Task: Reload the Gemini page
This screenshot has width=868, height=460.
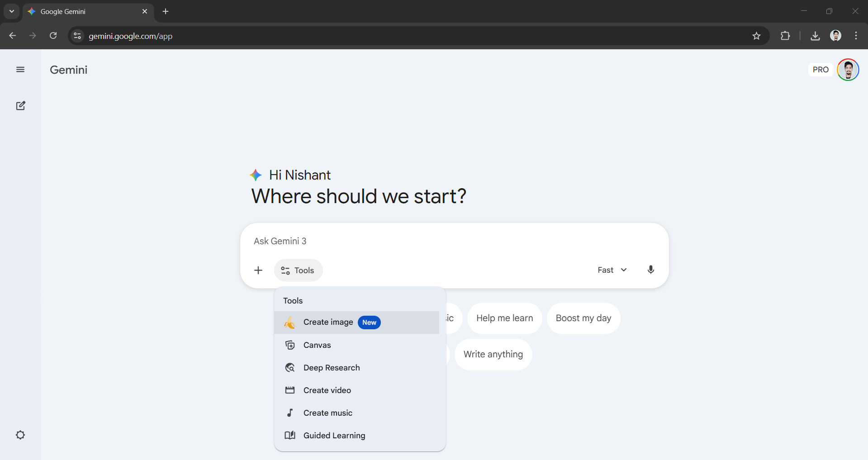Action: click(53, 36)
